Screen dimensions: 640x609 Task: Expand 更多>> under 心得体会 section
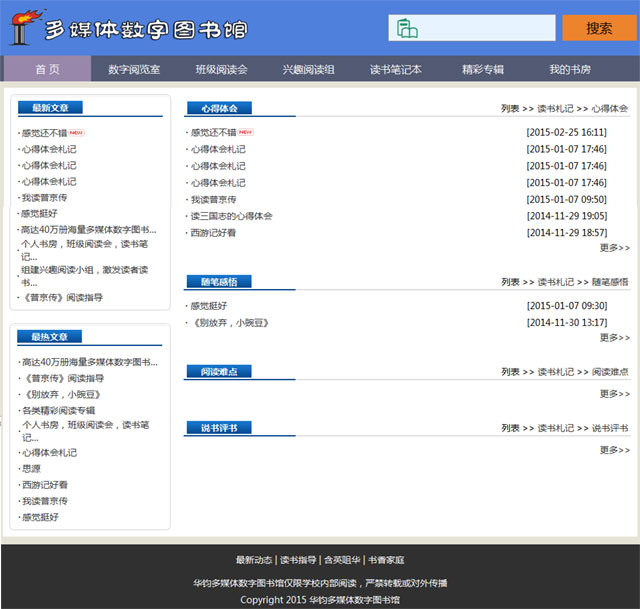coord(614,248)
